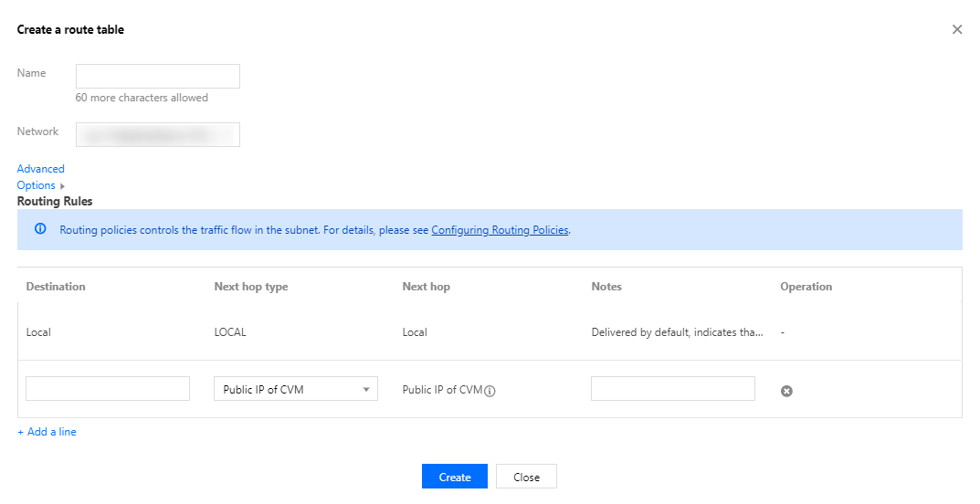Viewport: 980px width, 504px height.
Task: Click the truncated Delivered by default note
Action: [677, 332]
